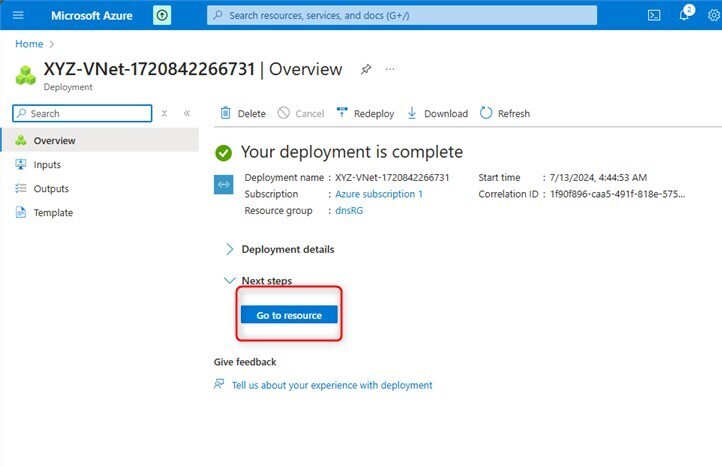The image size is (722, 467).
Task: Click the green deployment complete checkmark
Action: (x=223, y=152)
